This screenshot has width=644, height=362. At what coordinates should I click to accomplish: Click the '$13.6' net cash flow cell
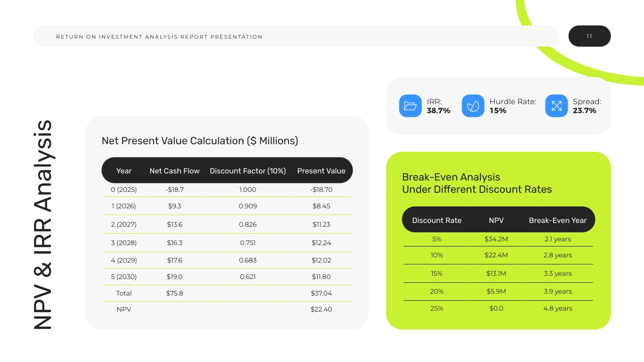(x=174, y=224)
